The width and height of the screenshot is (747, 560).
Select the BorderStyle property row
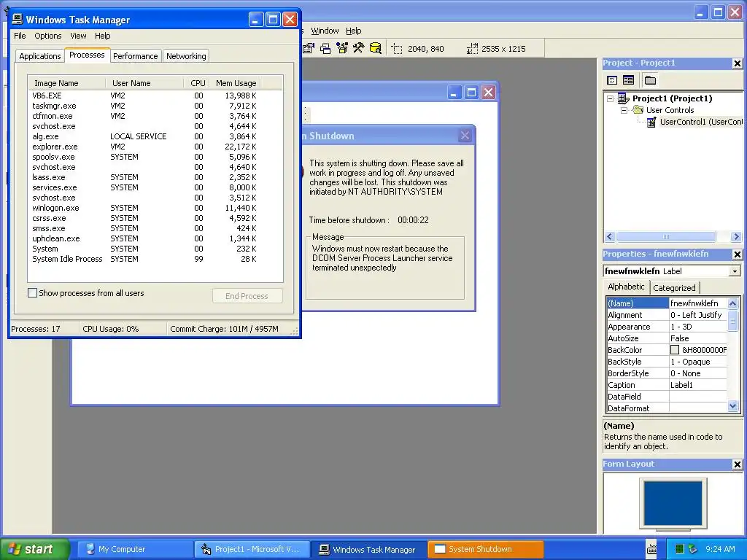tap(667, 373)
